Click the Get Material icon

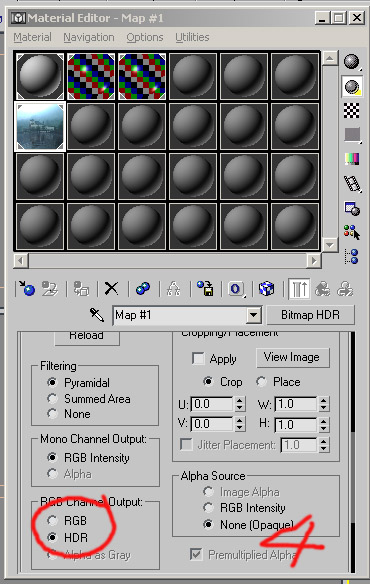point(26,289)
